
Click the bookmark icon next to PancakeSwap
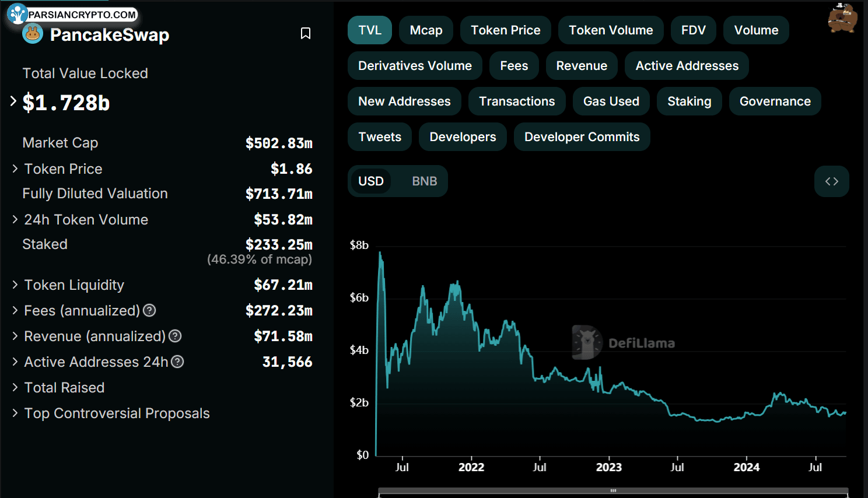tap(305, 34)
